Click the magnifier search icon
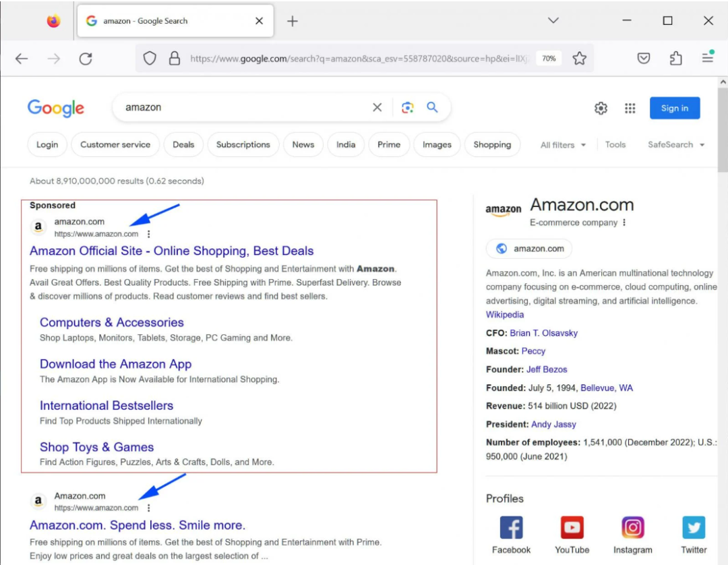The height and width of the screenshot is (565, 728). tap(432, 108)
